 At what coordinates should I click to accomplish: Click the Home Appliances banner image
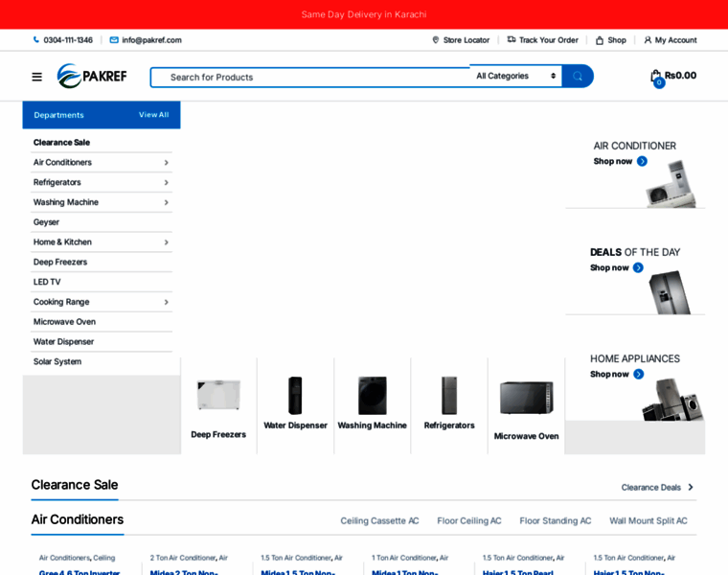point(672,400)
